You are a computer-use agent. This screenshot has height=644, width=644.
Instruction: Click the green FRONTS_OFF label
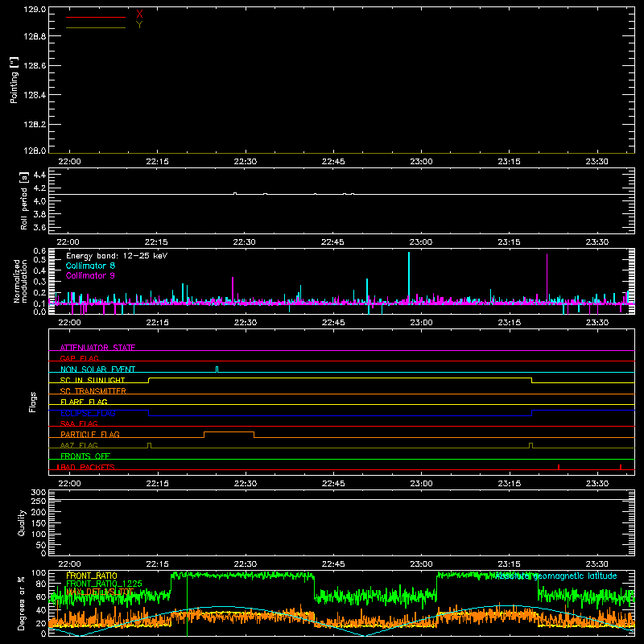pyautogui.click(x=85, y=456)
